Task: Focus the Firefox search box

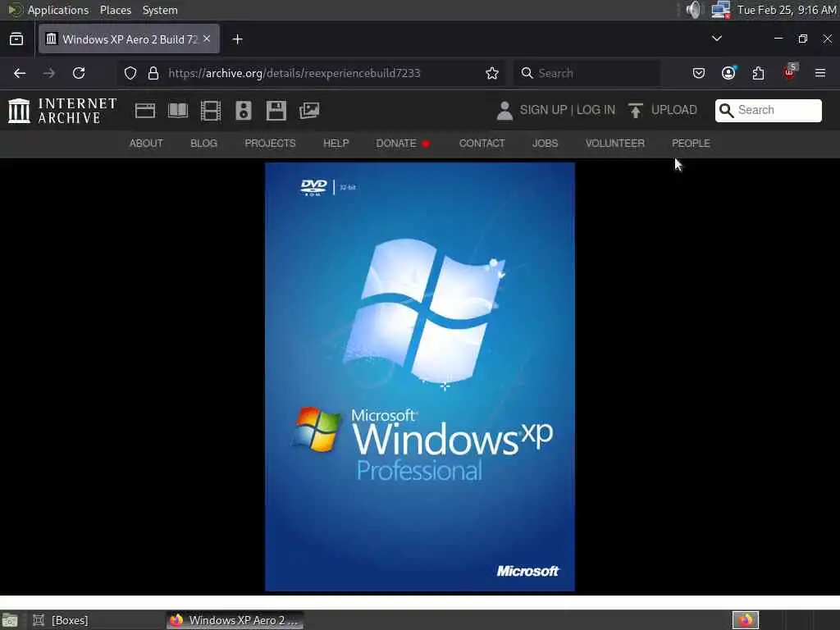Action: [x=587, y=73]
